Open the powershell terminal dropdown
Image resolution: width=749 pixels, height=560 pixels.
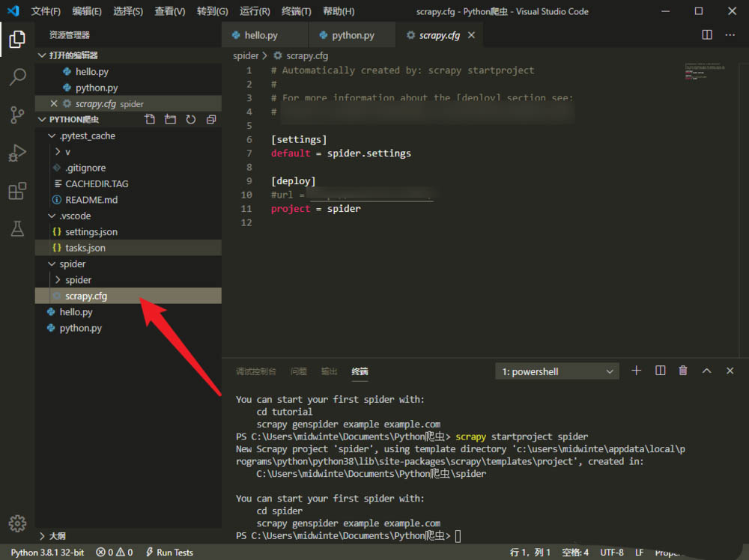(557, 371)
